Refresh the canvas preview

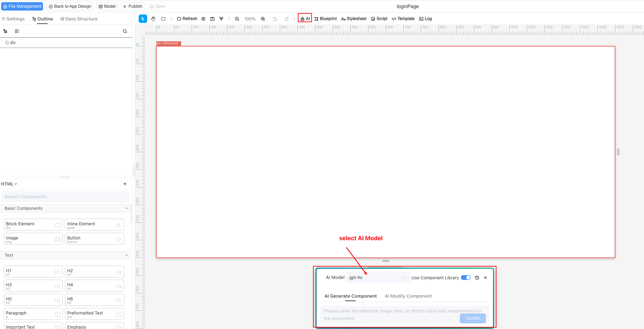click(187, 19)
